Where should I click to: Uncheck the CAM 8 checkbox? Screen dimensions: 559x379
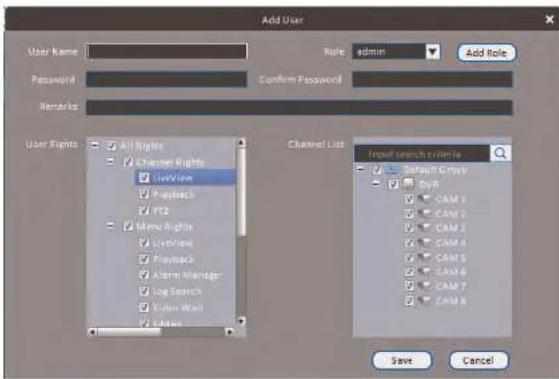[409, 301]
